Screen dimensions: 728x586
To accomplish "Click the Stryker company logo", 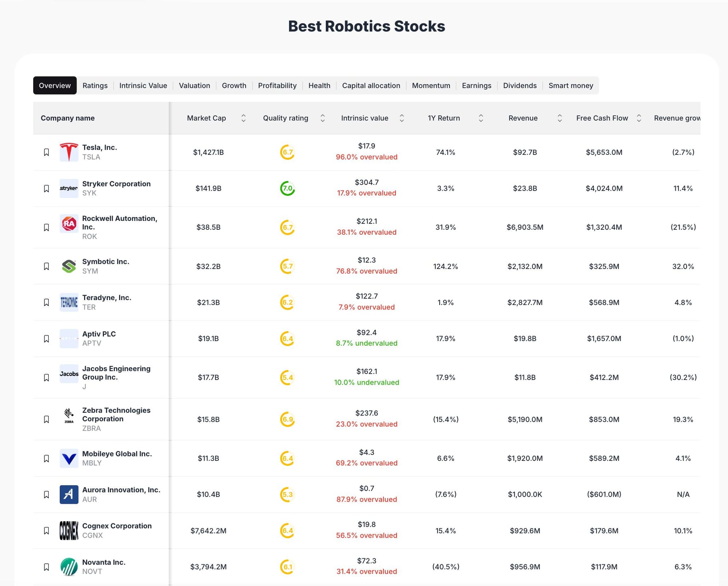I will click(69, 188).
